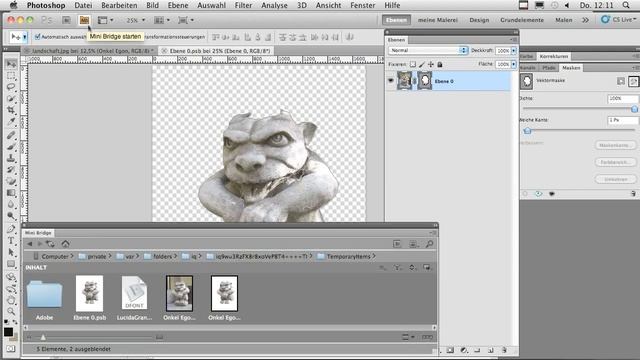Viewport: 640px width, 360px height.
Task: Delete mask using trash icon in Masken panel
Action: (x=633, y=194)
